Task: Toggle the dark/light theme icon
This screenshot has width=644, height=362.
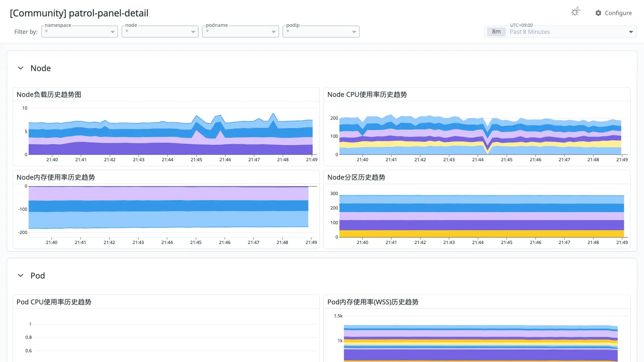Action: coord(576,12)
